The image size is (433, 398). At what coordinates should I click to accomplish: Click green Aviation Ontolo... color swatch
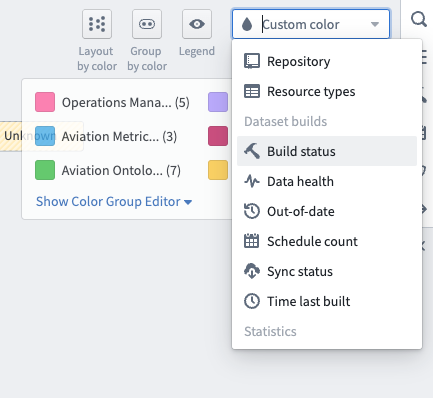[45, 170]
